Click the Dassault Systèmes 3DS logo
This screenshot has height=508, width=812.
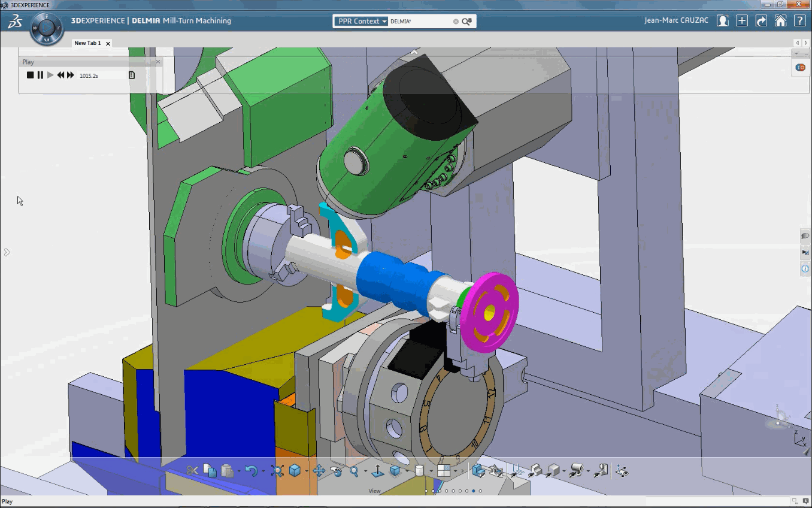(15, 22)
